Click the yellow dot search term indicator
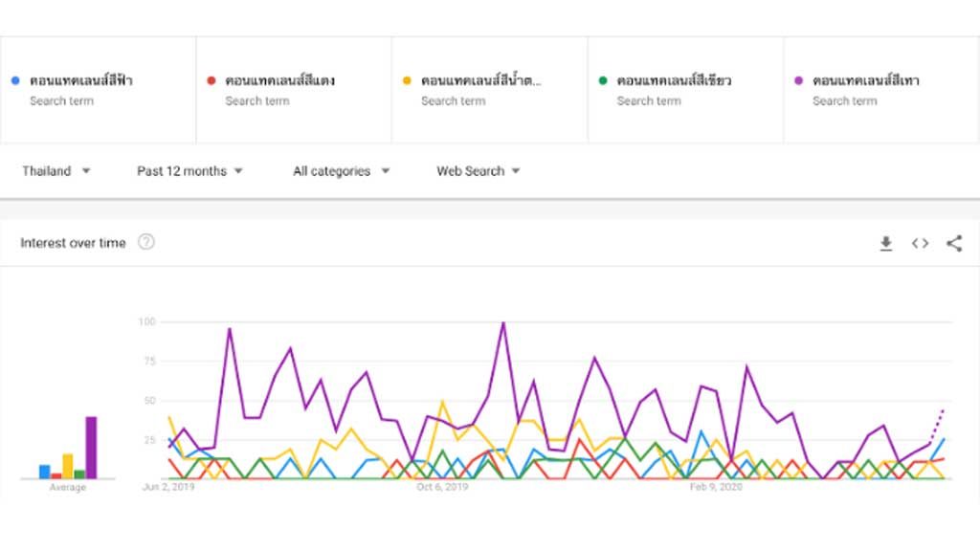Image resolution: width=980 pixels, height=551 pixels. (x=407, y=81)
